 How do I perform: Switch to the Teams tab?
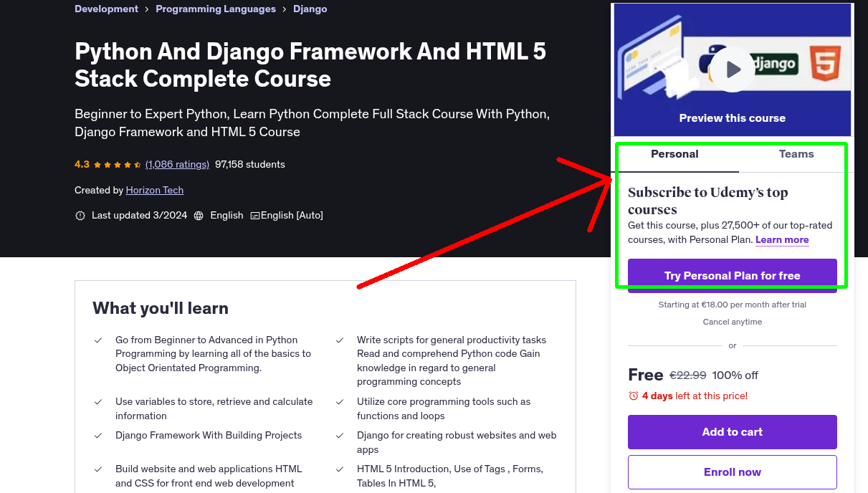796,154
